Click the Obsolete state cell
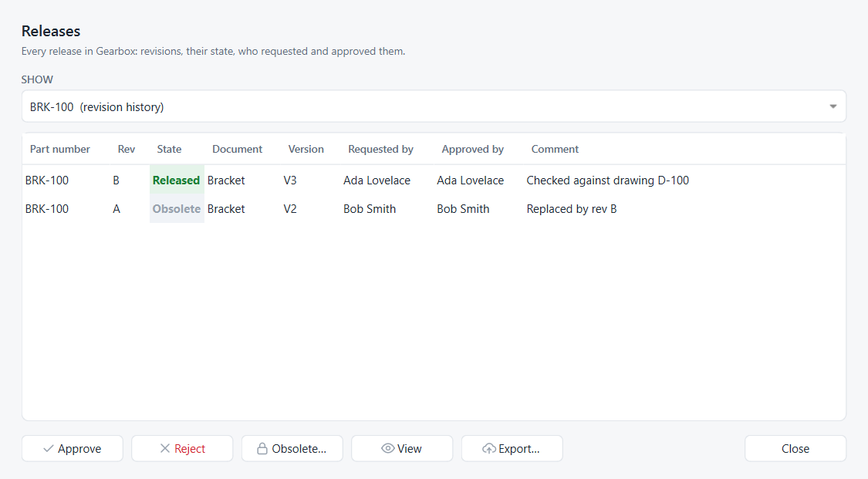Image resolution: width=868 pixels, height=479 pixels. click(x=177, y=209)
